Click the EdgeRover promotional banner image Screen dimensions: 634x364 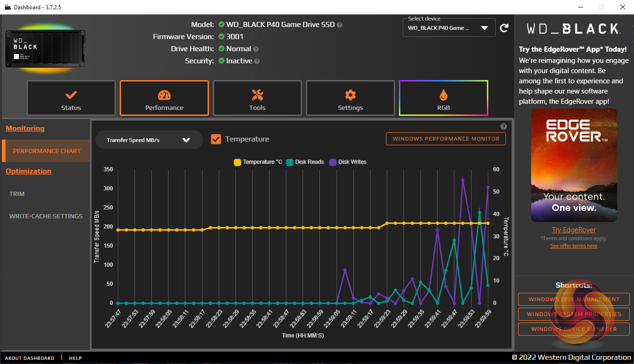click(573, 165)
